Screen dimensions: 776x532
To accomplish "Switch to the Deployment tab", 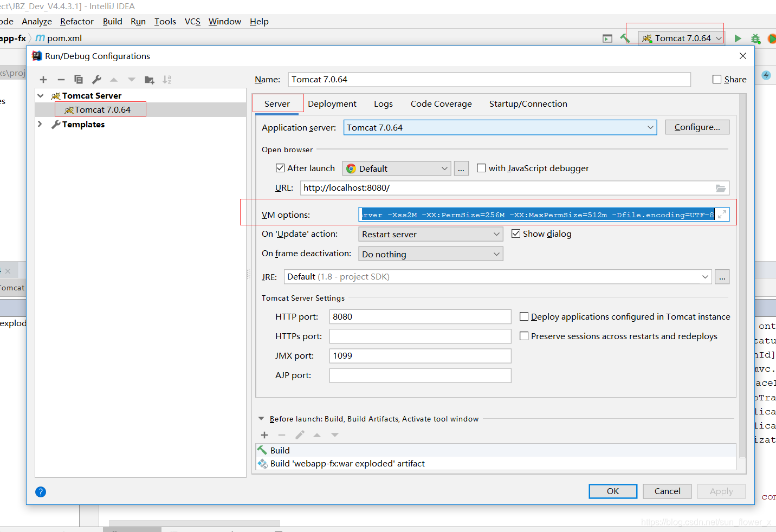I will pos(332,103).
